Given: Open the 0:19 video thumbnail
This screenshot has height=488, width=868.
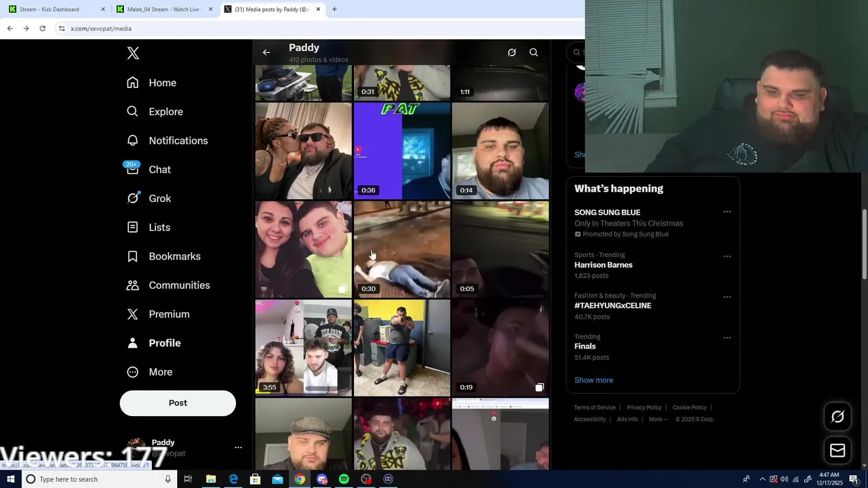Looking at the screenshot, I should 500,348.
